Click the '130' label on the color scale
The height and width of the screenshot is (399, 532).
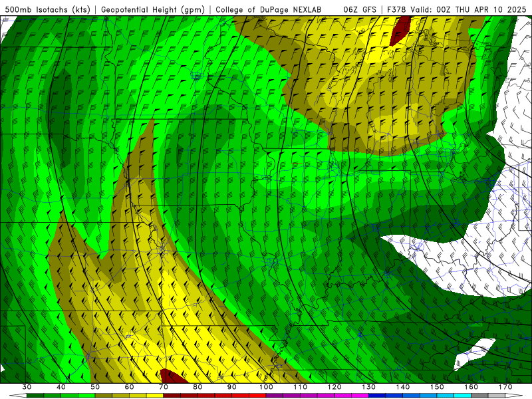369,387
